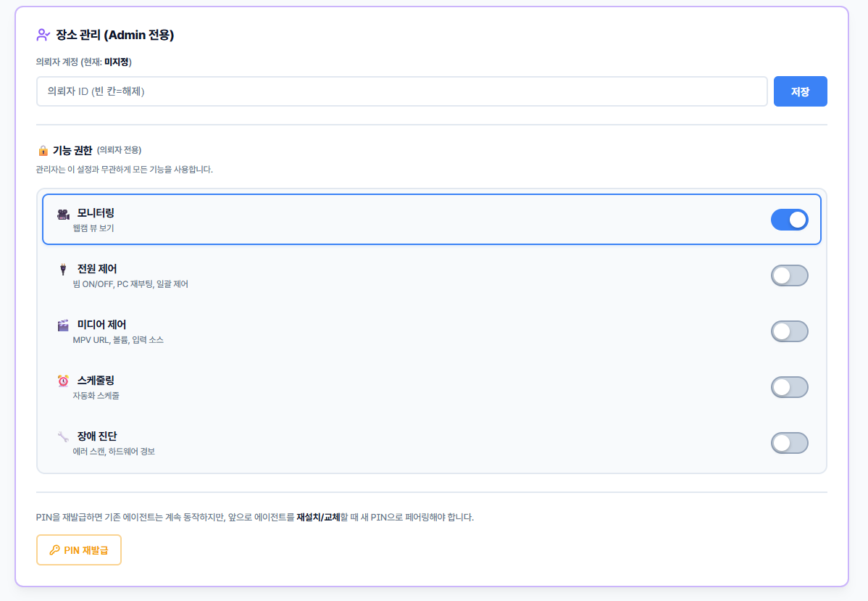Image resolution: width=868 pixels, height=601 pixels.
Task: Focus the 의뢰자 ID input field
Action: pos(401,91)
